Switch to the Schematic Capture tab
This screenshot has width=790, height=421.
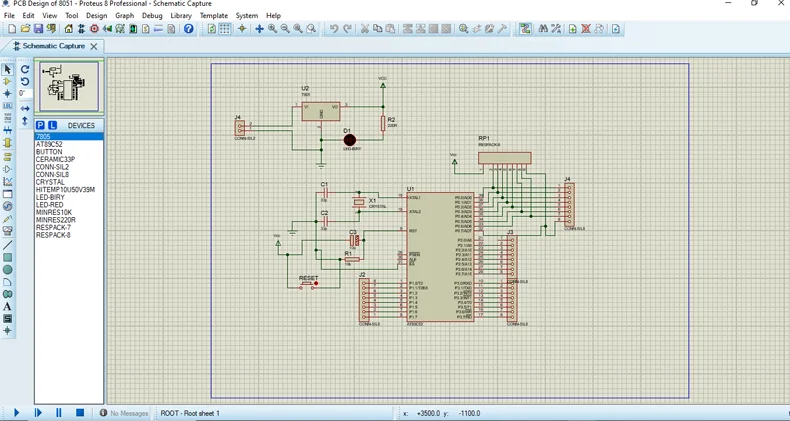(53, 46)
